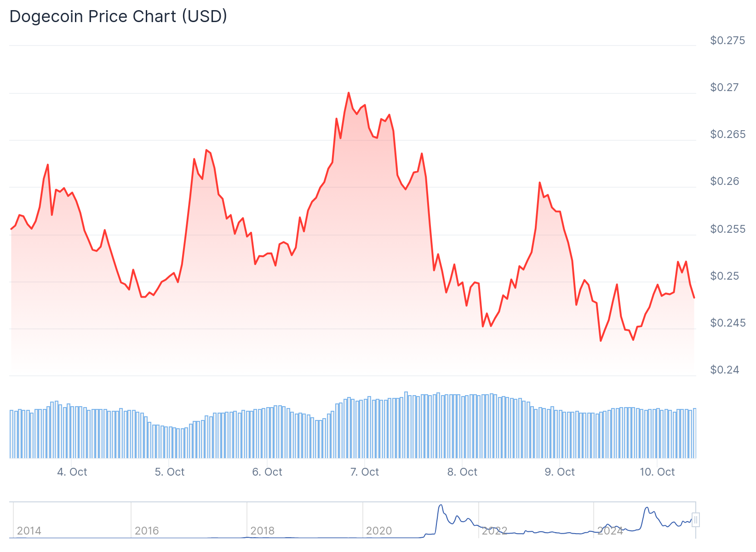The width and height of the screenshot is (756, 552).
Task: Click the $0.275 price axis label
Action: point(727,40)
